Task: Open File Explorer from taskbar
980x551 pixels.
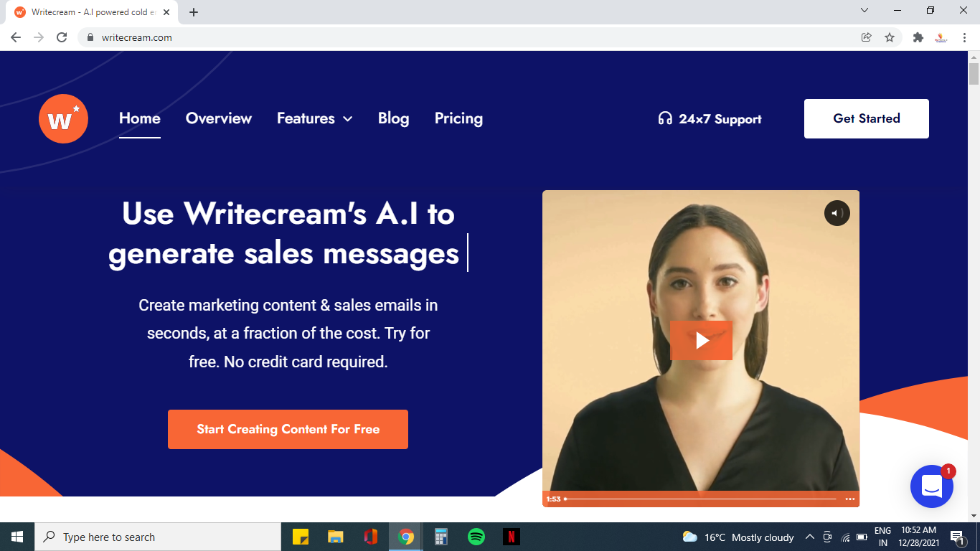Action: coord(335,537)
